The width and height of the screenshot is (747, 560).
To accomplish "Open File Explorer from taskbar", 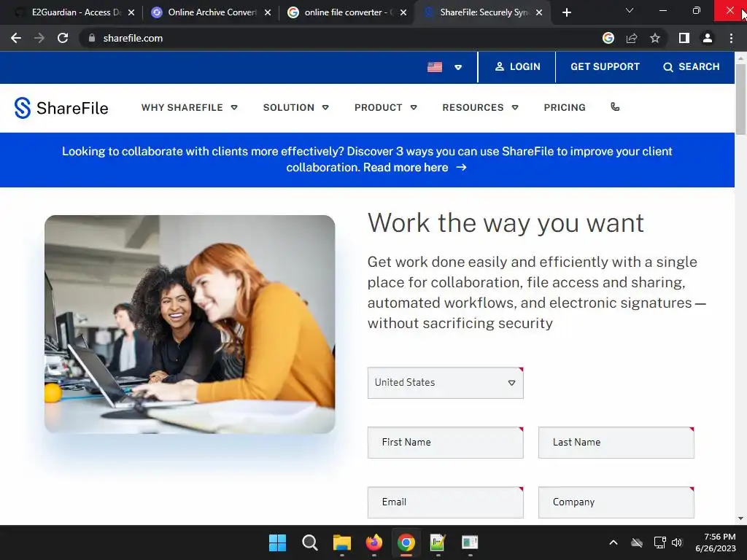I will click(341, 542).
